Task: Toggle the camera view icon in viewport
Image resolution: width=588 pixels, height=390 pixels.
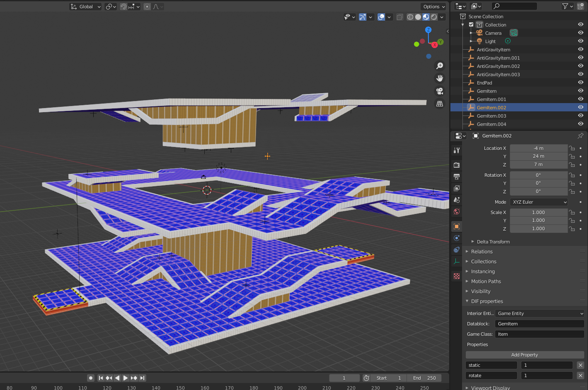Action: pos(440,91)
